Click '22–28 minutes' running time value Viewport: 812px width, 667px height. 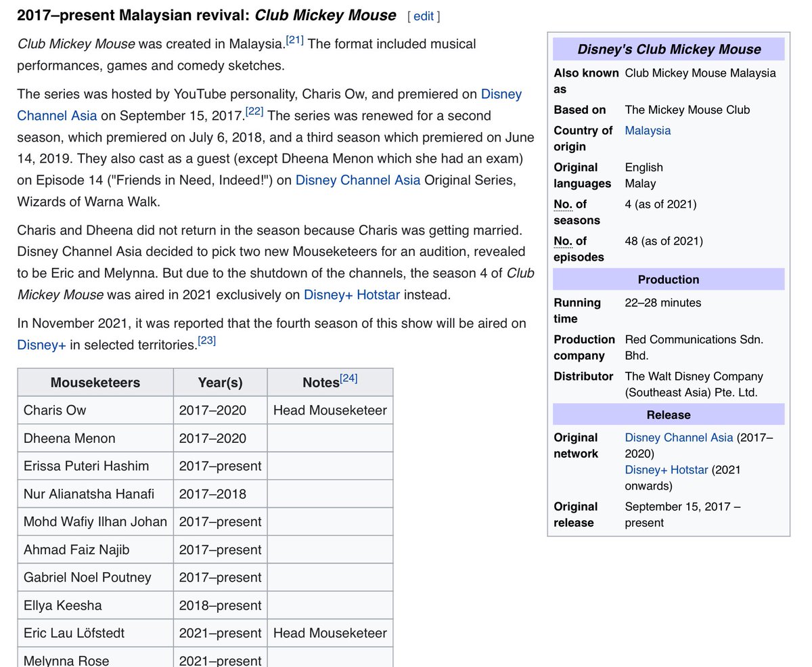pyautogui.click(x=663, y=303)
